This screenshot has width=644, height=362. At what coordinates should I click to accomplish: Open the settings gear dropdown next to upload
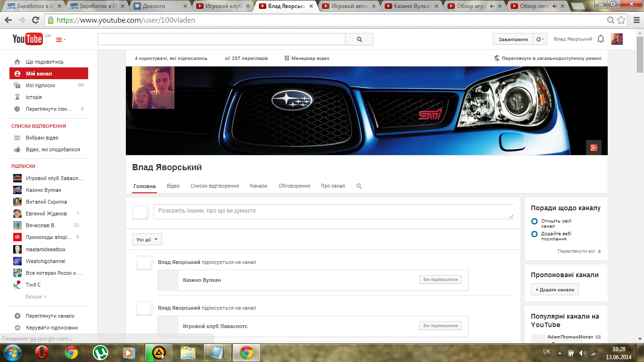[540, 40]
